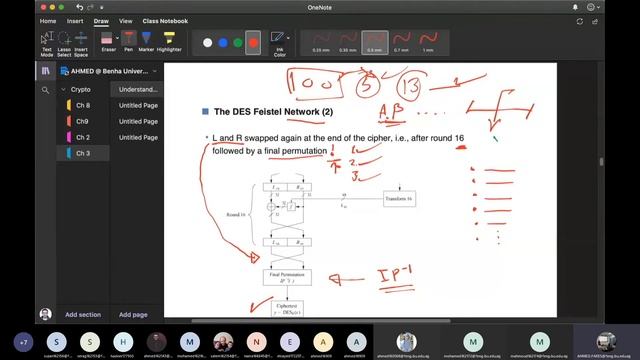Select the Text Mode tool
The width and height of the screenshot is (640, 360).
47,44
